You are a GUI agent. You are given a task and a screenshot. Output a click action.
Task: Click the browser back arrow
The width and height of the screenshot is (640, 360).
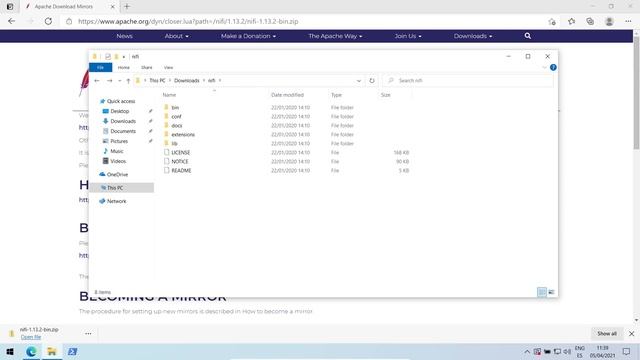click(x=11, y=21)
